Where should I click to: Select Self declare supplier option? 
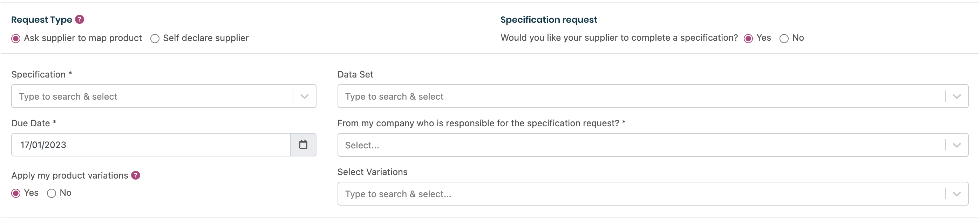155,39
